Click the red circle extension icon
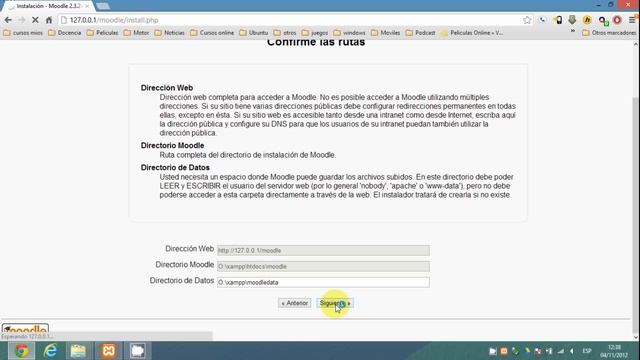Viewport: 640px width, 360px height. click(617, 20)
